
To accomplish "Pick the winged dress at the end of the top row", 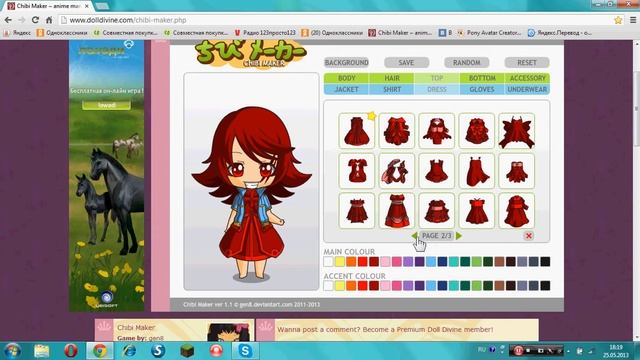I will (516, 131).
